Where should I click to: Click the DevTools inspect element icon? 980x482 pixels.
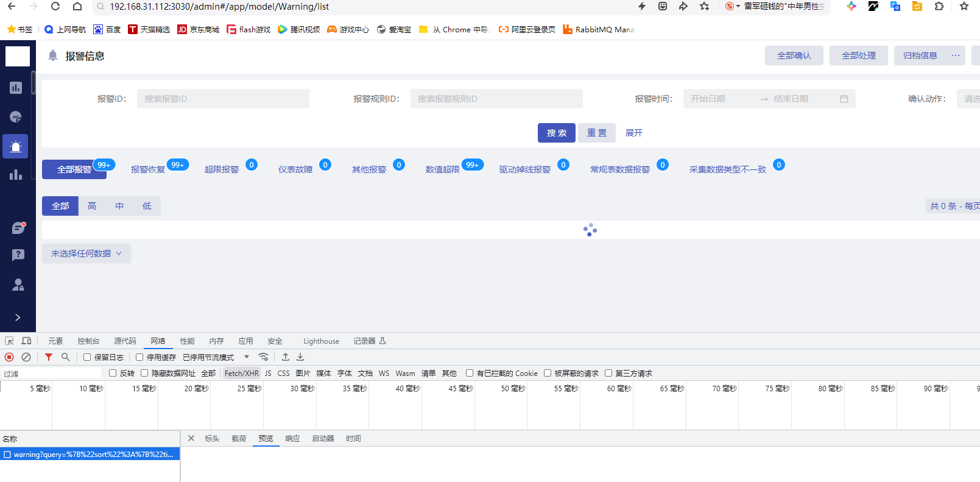(9, 341)
